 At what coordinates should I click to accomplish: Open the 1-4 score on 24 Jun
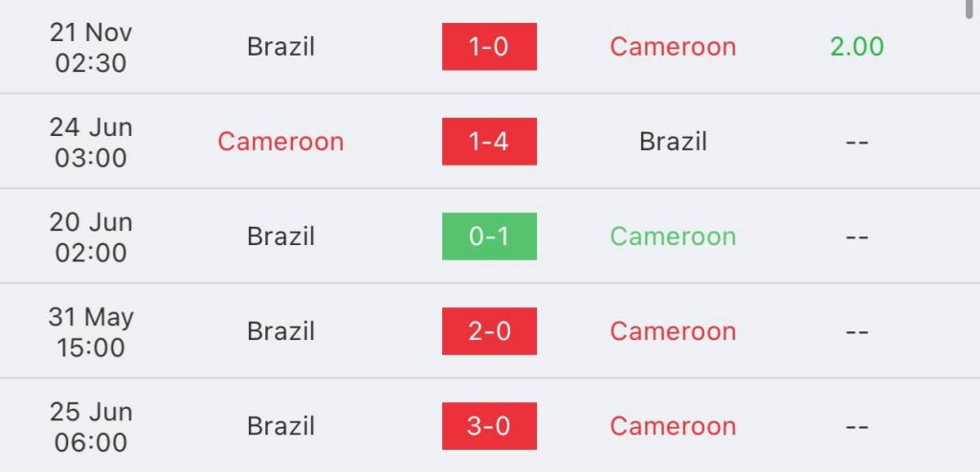click(x=489, y=142)
